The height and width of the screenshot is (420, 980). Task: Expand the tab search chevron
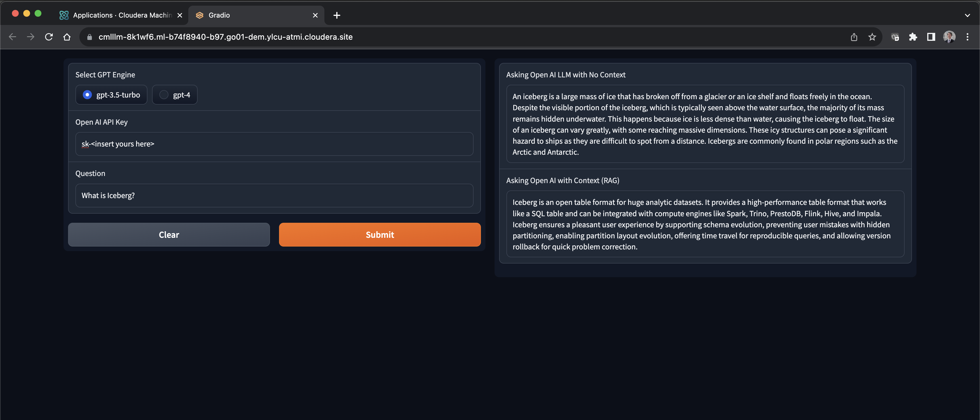pos(967,15)
